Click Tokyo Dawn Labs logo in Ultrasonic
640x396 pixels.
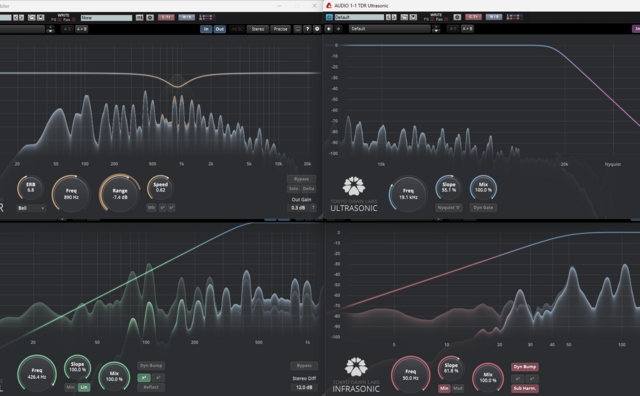click(x=354, y=186)
